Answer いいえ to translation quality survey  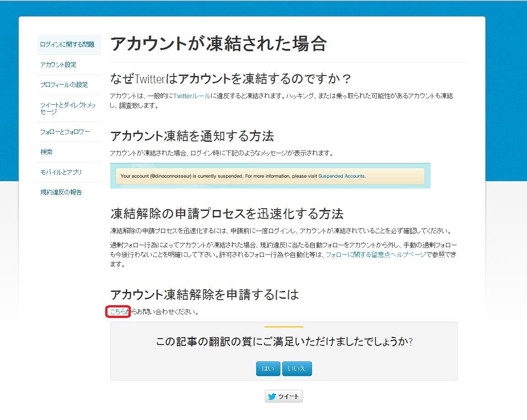coord(297,369)
